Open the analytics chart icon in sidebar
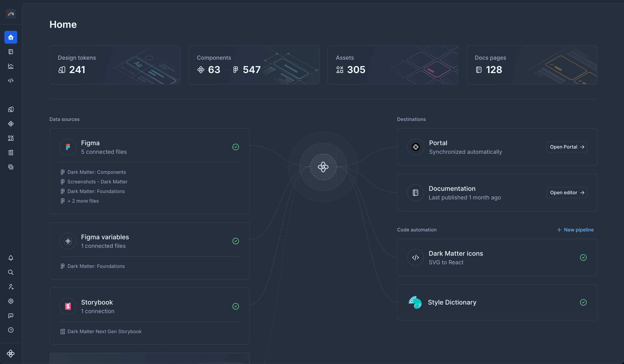This screenshot has height=364, width=624. click(11, 66)
